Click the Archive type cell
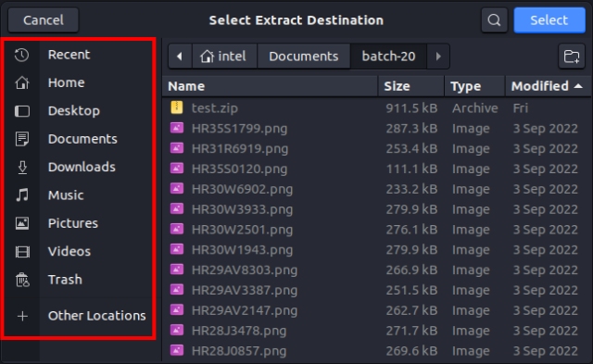The width and height of the screenshot is (593, 364). click(475, 108)
